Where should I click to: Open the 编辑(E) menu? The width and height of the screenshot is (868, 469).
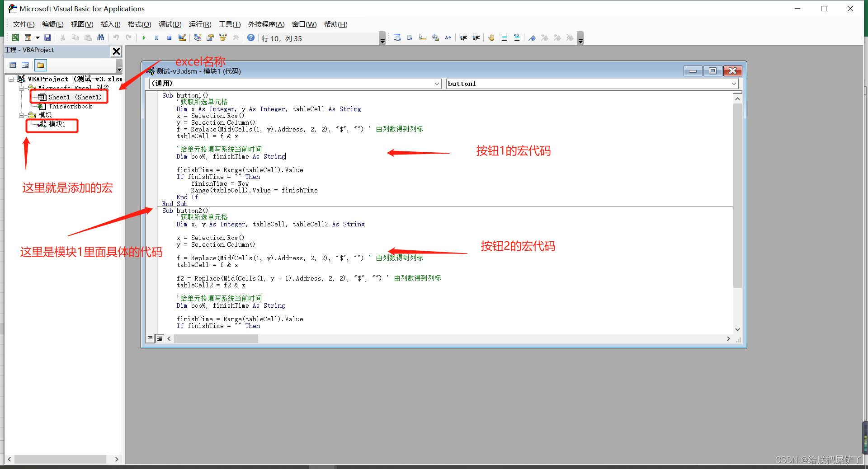pyautogui.click(x=52, y=24)
